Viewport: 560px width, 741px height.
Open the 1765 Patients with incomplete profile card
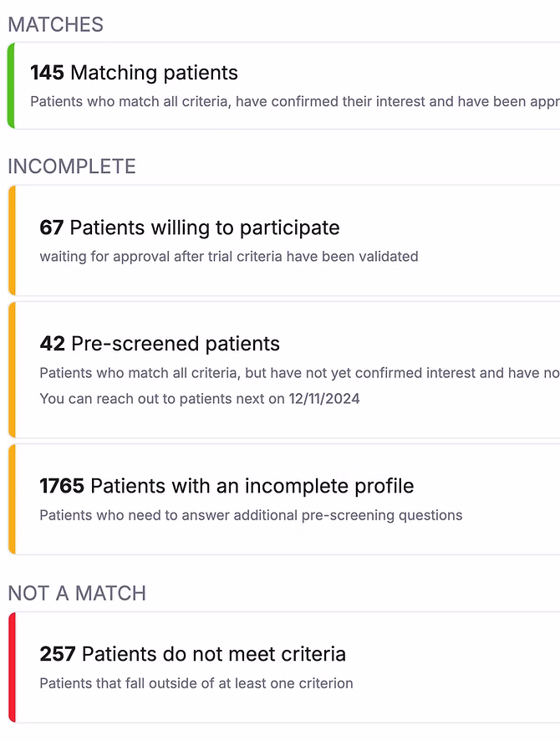[x=227, y=486]
